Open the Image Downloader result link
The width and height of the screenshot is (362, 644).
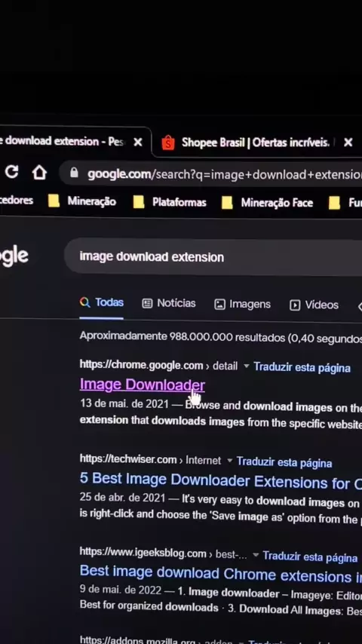(143, 385)
